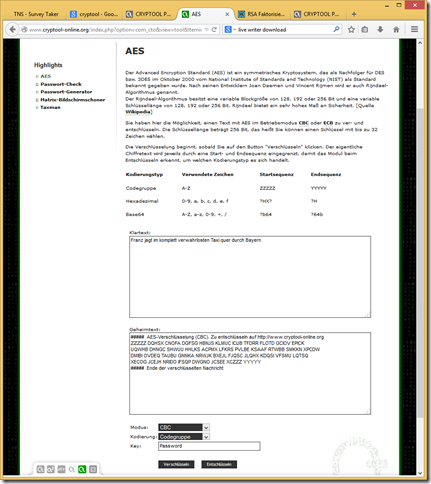
Task: Click the Endsequenz column header
Action: click(x=326, y=174)
